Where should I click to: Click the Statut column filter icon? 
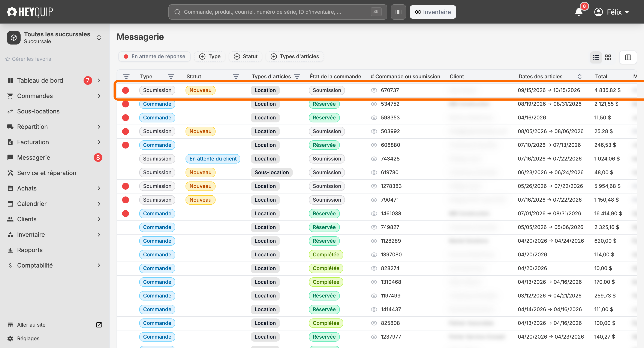coord(236,76)
